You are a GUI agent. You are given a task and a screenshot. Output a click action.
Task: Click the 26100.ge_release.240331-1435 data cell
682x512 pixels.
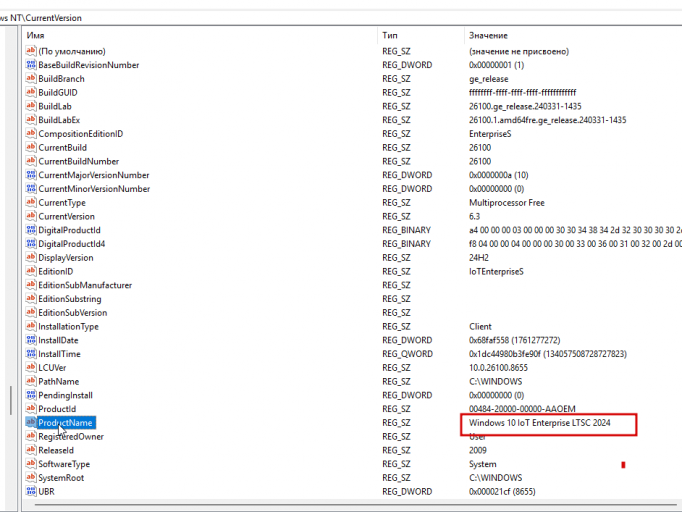[525, 106]
